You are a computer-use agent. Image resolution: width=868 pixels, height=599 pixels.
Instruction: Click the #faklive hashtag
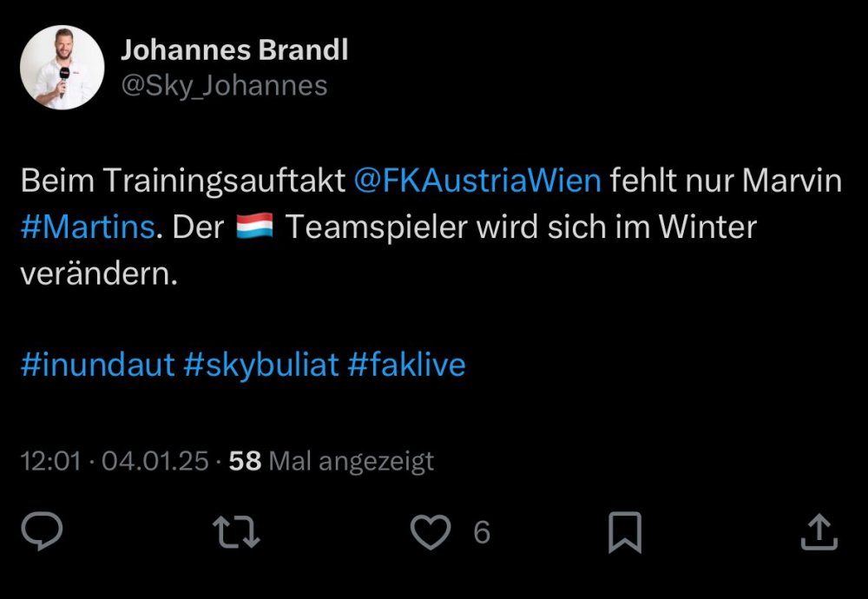[406, 365]
